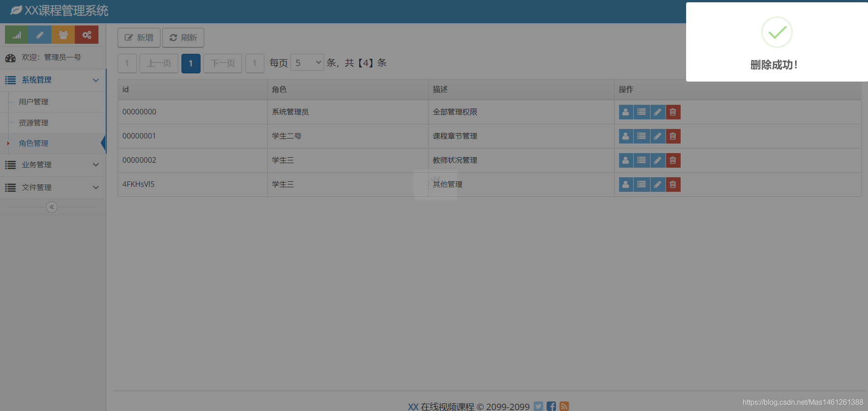Open user assignment for role 00000000

click(626, 112)
